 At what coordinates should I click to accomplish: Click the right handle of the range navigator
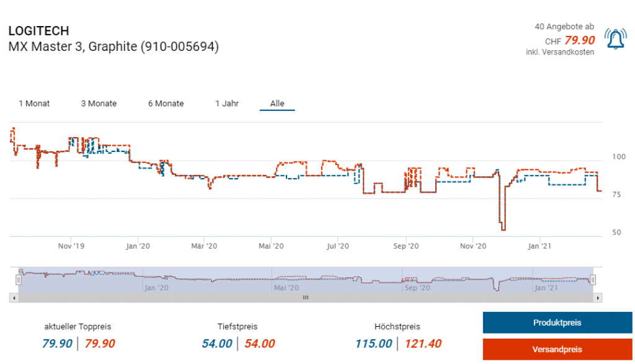click(592, 280)
